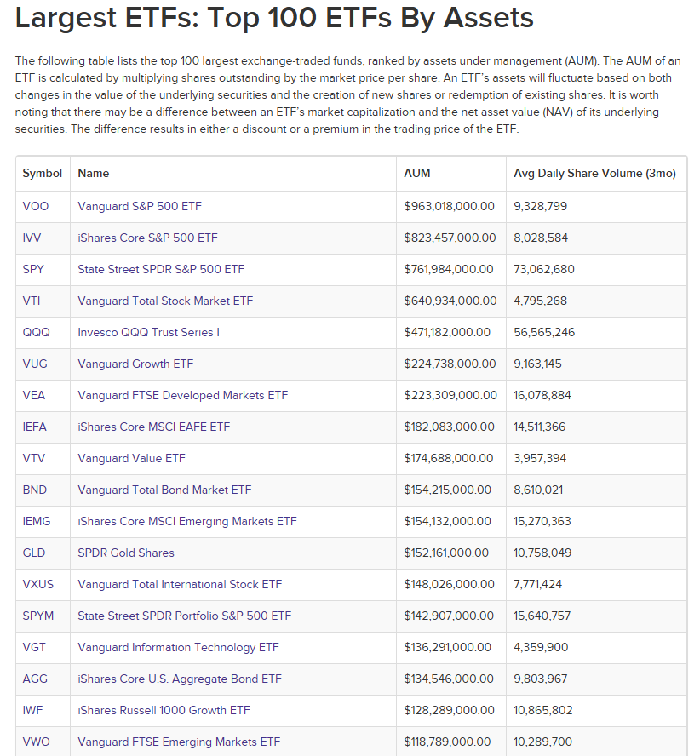Open Vanguard S&P 500 ETF link
The image size is (700, 756).
coord(140,206)
